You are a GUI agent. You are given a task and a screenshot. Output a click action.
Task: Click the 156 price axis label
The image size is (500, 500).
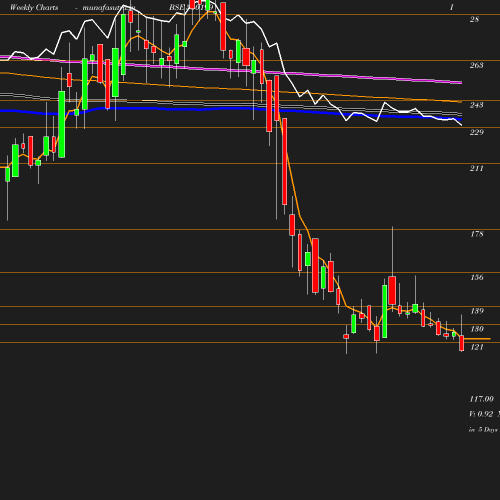click(476, 277)
